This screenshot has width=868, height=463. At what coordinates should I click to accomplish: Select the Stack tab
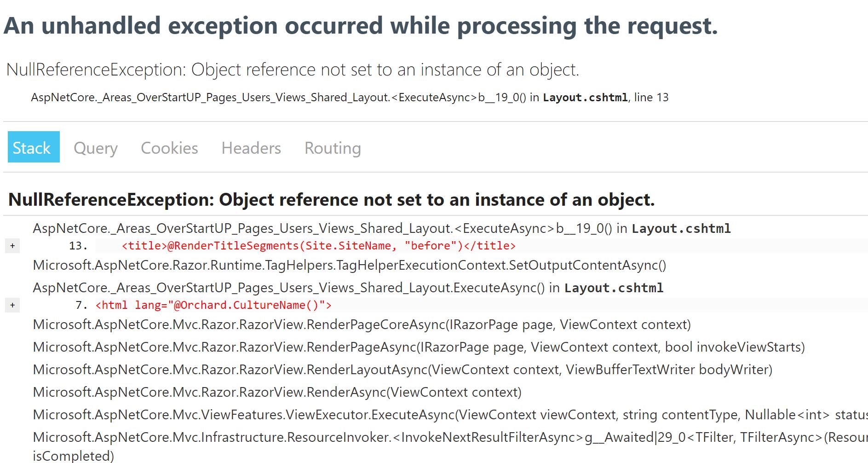pos(32,148)
